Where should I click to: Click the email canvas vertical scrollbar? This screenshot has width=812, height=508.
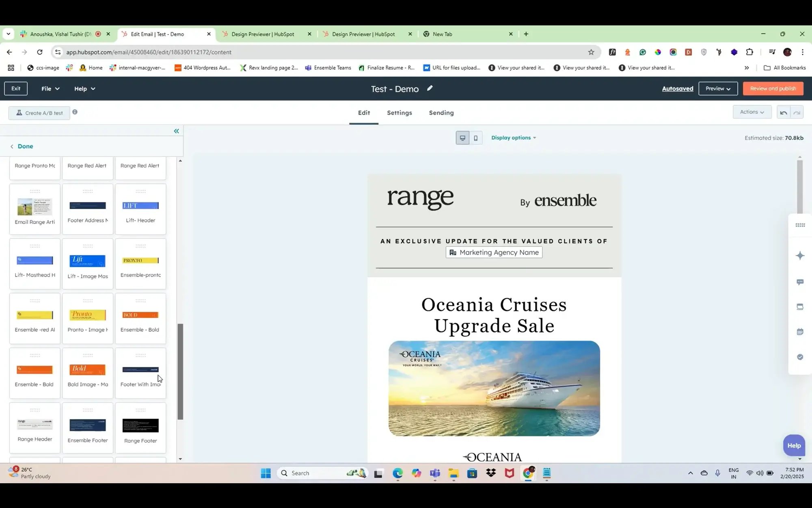[x=800, y=186]
